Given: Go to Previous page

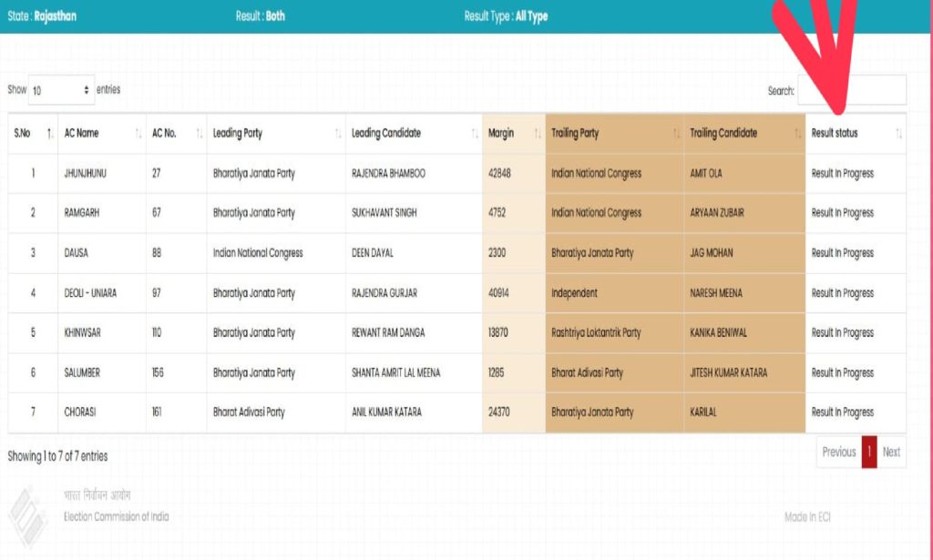Looking at the screenshot, I should (x=838, y=452).
